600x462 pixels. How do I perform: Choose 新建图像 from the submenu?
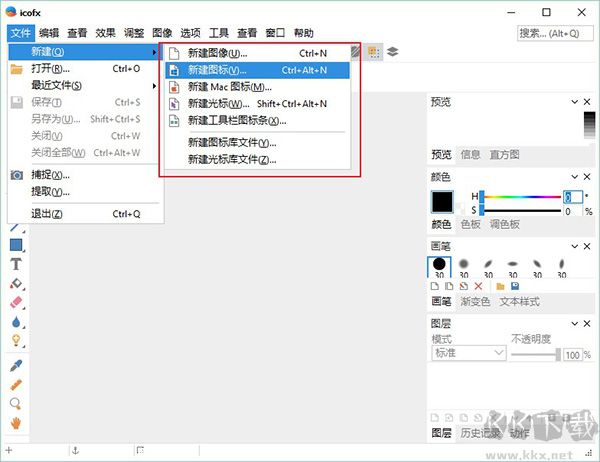tap(258, 53)
